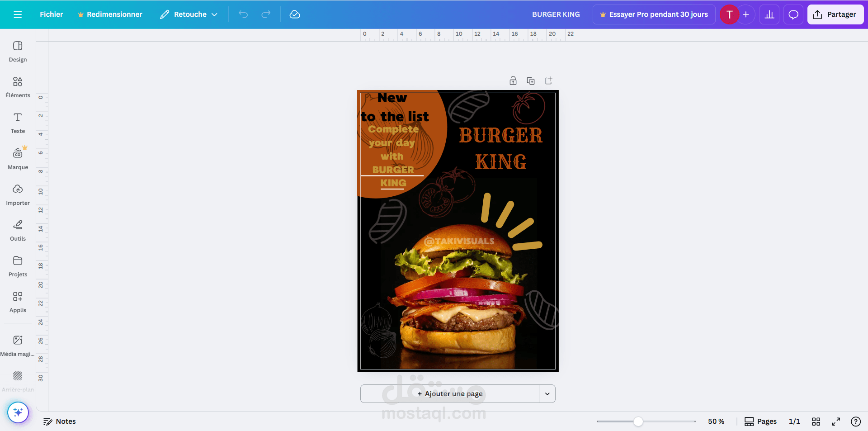Click the undo arrow
Screen dimensions: 868x431
pyautogui.click(x=243, y=14)
